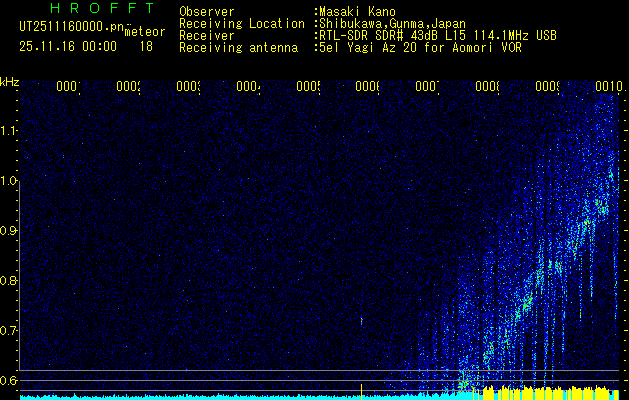Click the 0007 time marker
Image resolution: width=629 pixels, height=400 pixels.
tap(427, 86)
